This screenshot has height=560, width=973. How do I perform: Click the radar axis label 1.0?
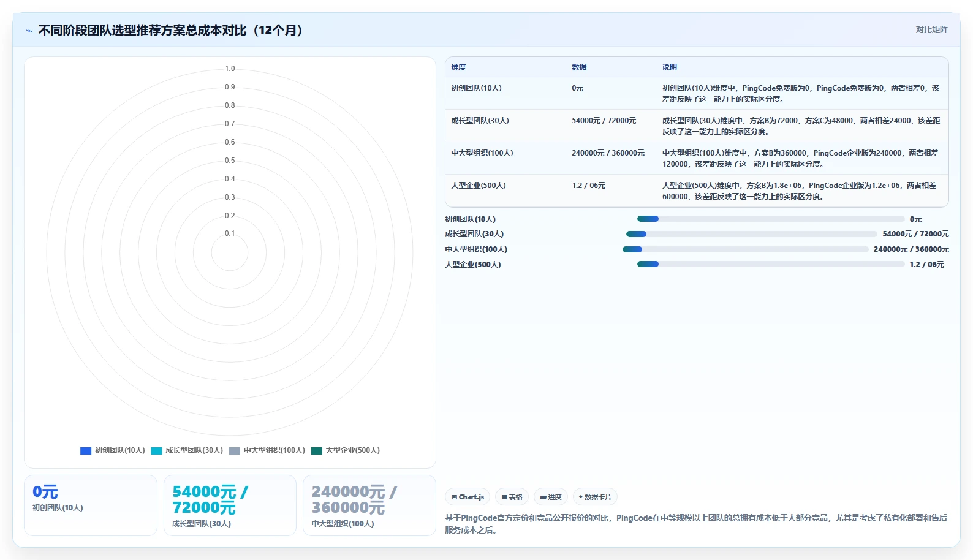(230, 69)
